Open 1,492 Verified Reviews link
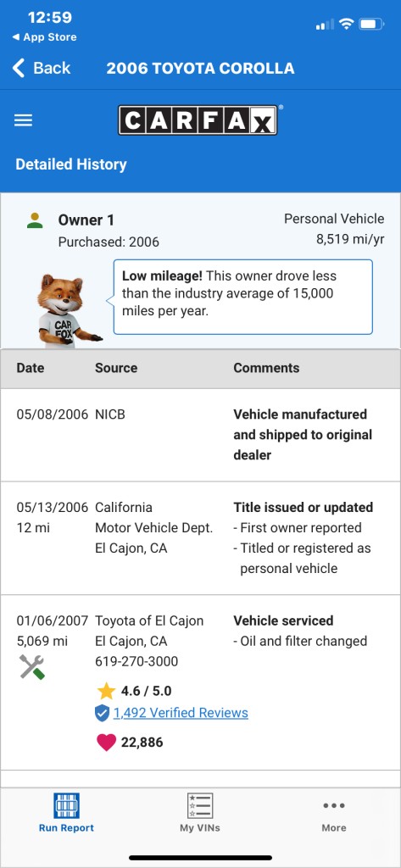 tap(181, 713)
